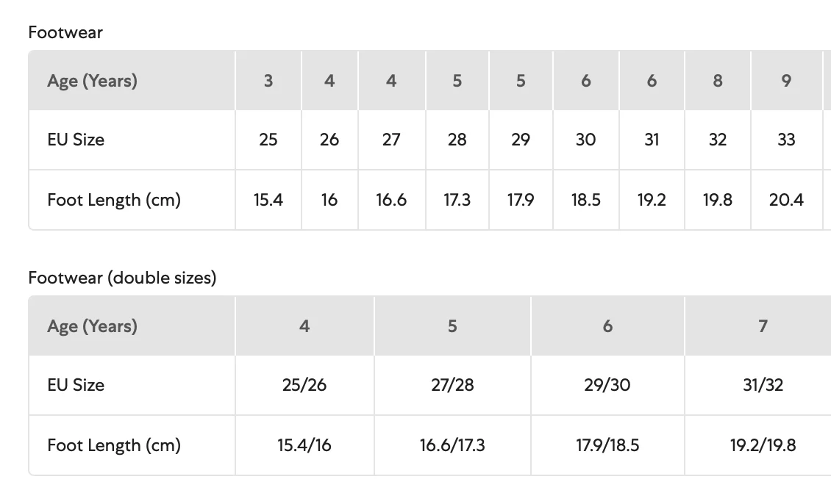Click EU Size 31/32 double-size cell
The height and width of the screenshot is (504, 831).
[x=763, y=385]
